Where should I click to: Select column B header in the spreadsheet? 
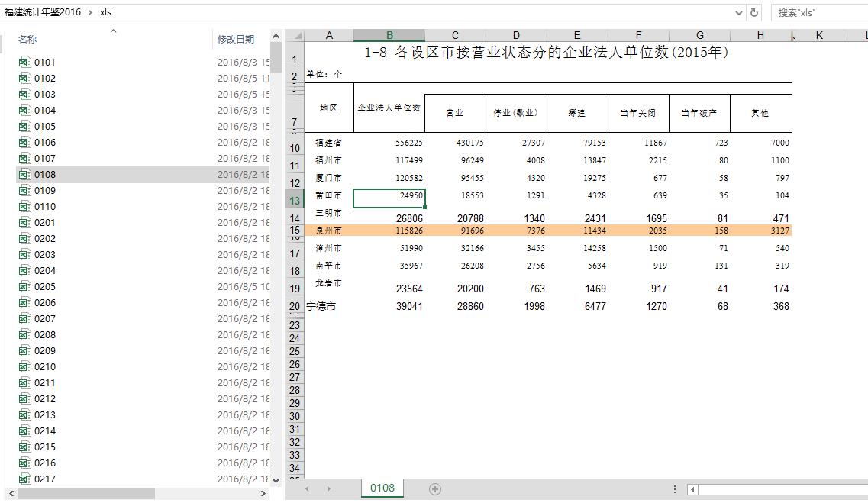pyautogui.click(x=389, y=36)
